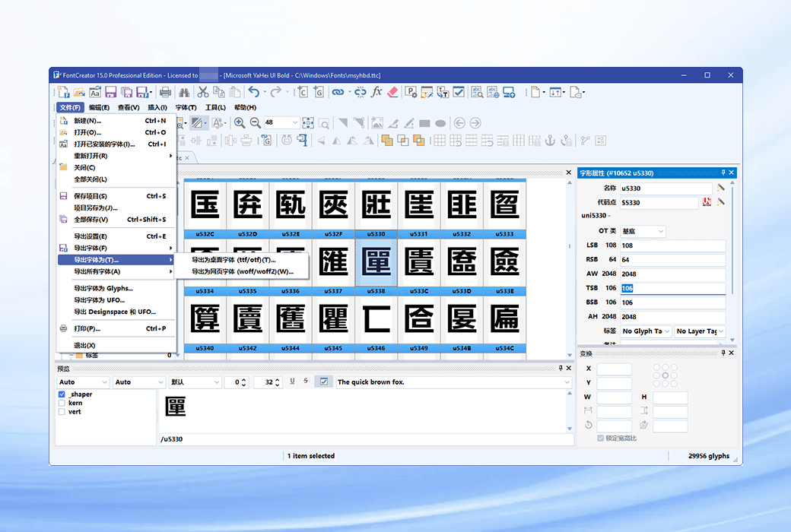The height and width of the screenshot is (532, 791).
Task: Click the chain link icon in toolbar
Action: pyautogui.click(x=338, y=92)
